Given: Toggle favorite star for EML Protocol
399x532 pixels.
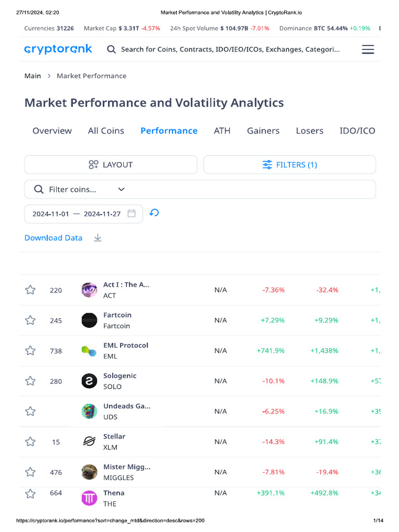Looking at the screenshot, I should [x=31, y=351].
